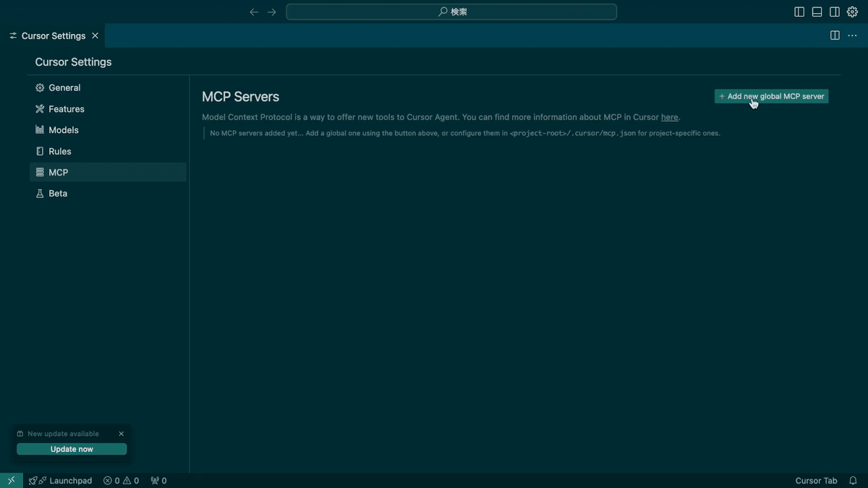Select MCP in the settings sidebar
Viewport: 868px width, 488px height.
(59, 172)
